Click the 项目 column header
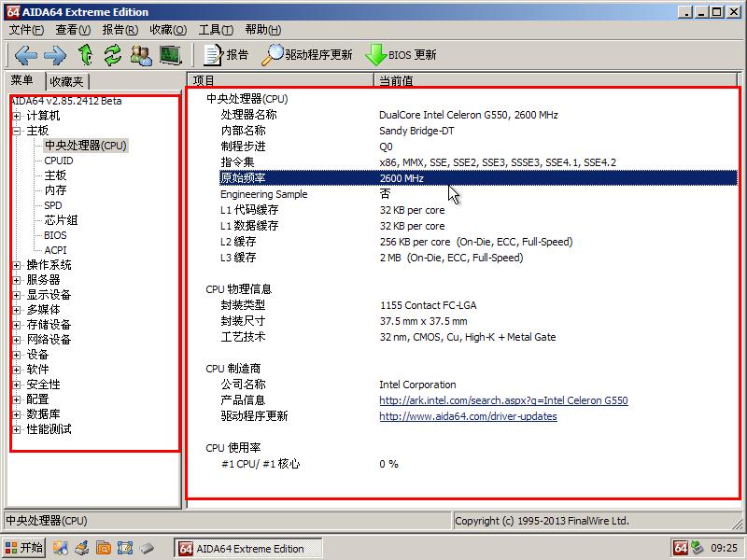This screenshot has height=560, width=747. click(x=280, y=80)
